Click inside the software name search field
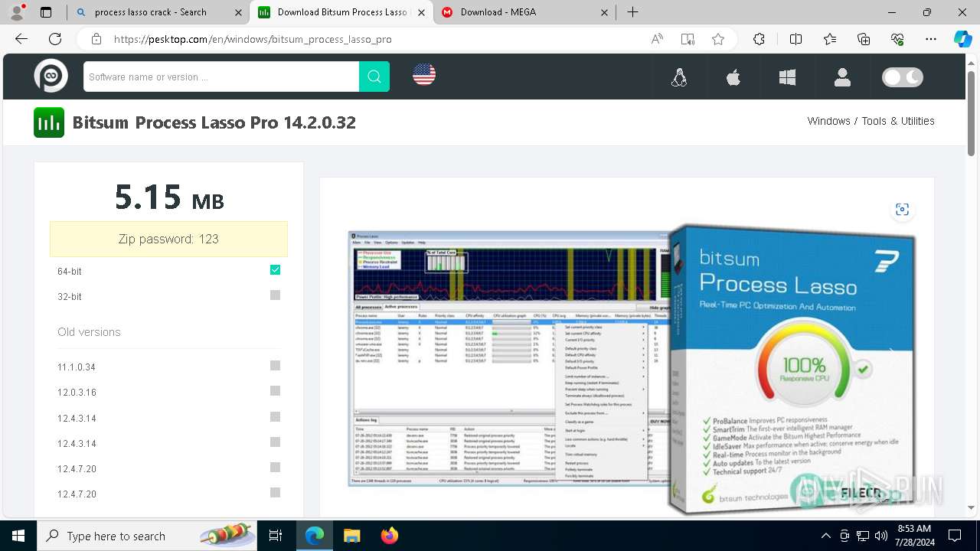 tap(221, 77)
